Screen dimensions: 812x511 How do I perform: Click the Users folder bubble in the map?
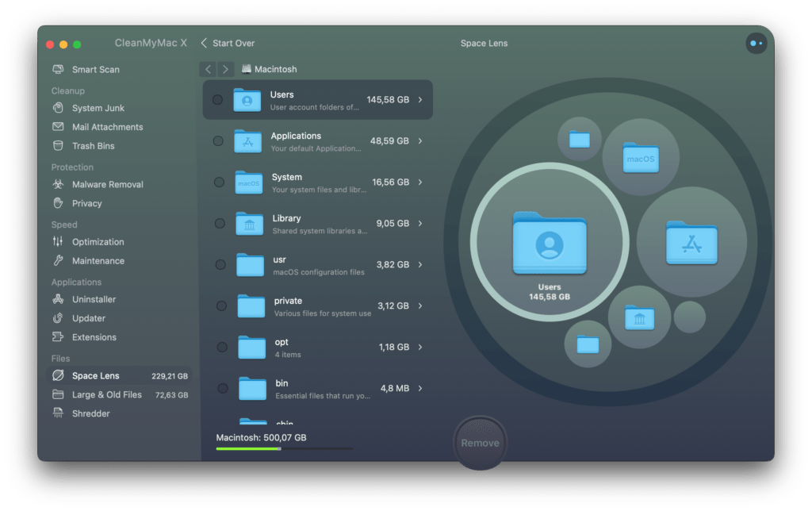(549, 244)
